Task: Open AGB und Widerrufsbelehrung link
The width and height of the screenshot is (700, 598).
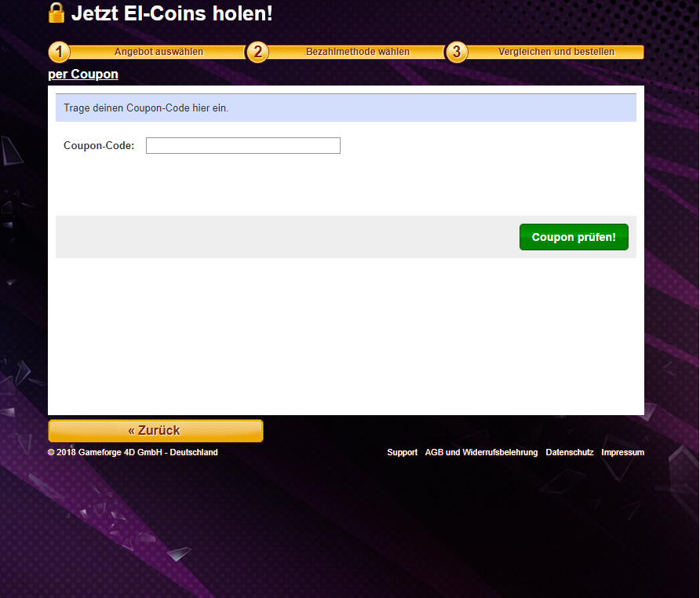Action: (x=481, y=452)
